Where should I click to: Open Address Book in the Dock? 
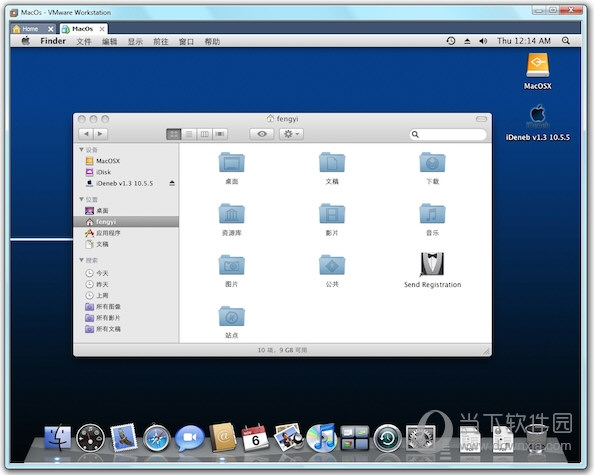point(223,438)
